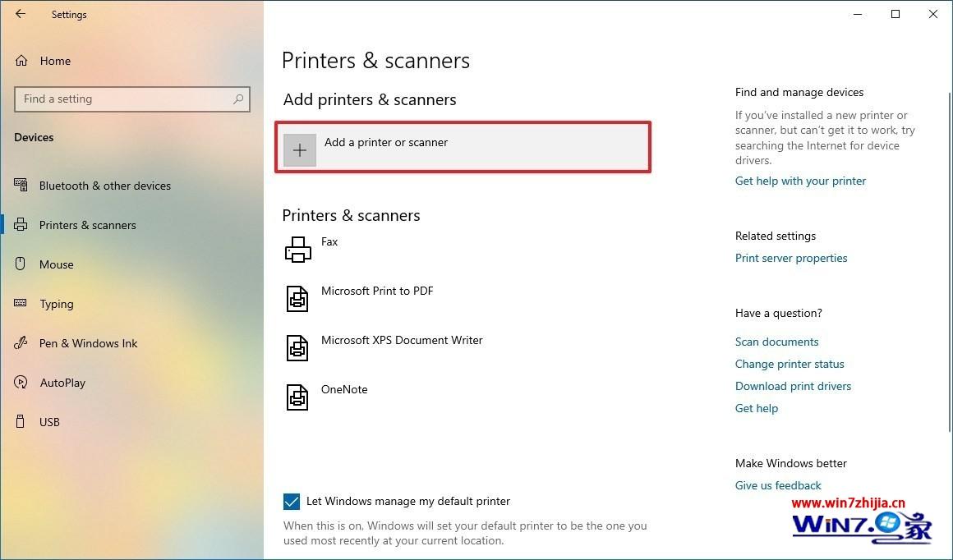Maximize the Settings window
The height and width of the screenshot is (560, 953).
point(895,14)
